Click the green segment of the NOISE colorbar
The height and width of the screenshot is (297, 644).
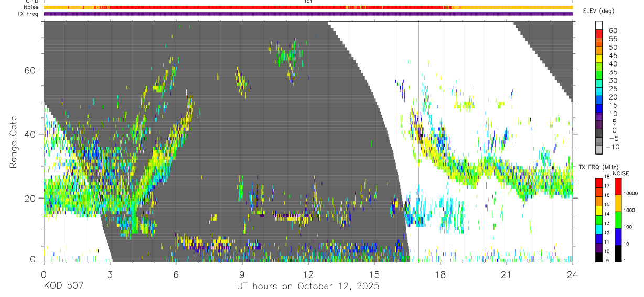pos(618,220)
